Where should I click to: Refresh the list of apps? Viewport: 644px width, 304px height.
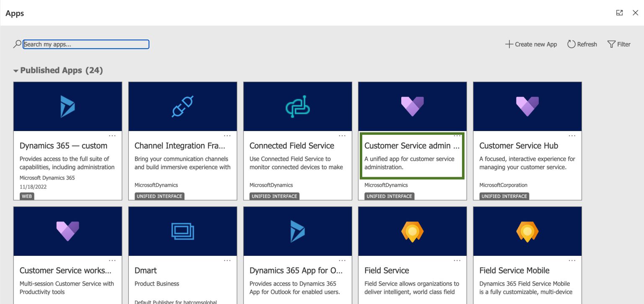click(x=582, y=44)
